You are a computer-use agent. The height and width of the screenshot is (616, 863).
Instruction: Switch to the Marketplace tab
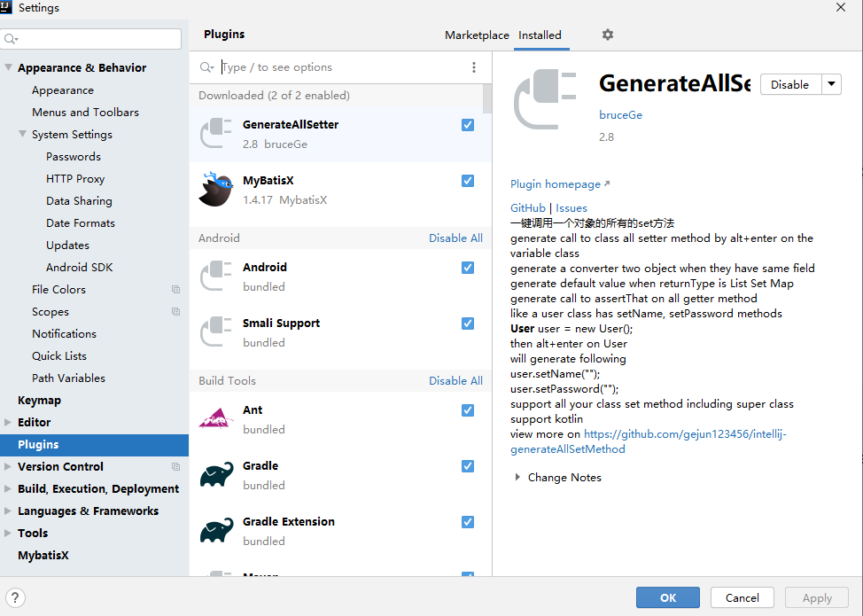(477, 35)
